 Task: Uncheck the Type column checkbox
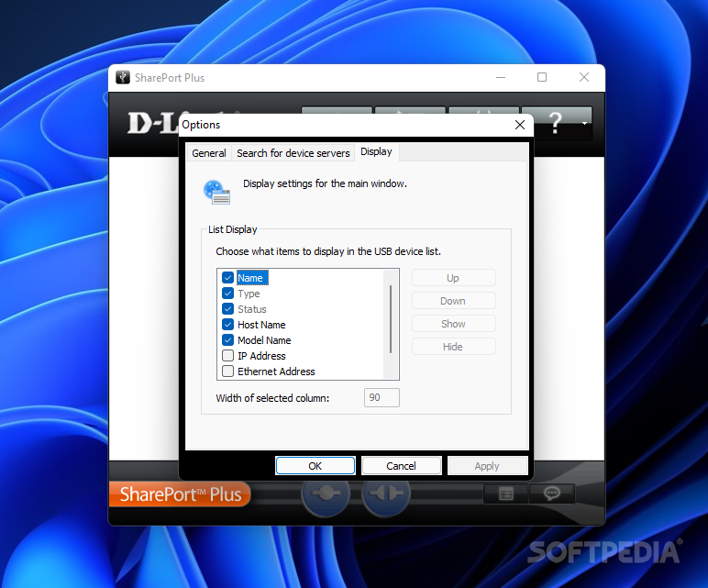[228, 294]
